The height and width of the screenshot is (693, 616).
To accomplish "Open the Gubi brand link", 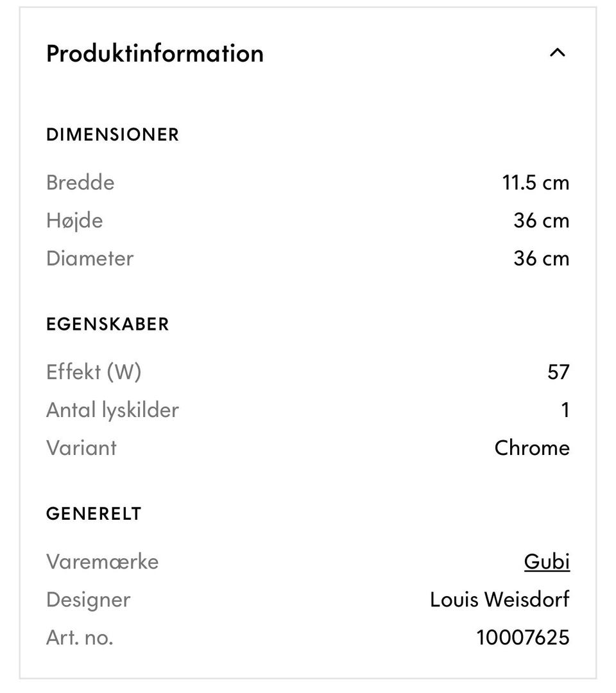I will 547,561.
